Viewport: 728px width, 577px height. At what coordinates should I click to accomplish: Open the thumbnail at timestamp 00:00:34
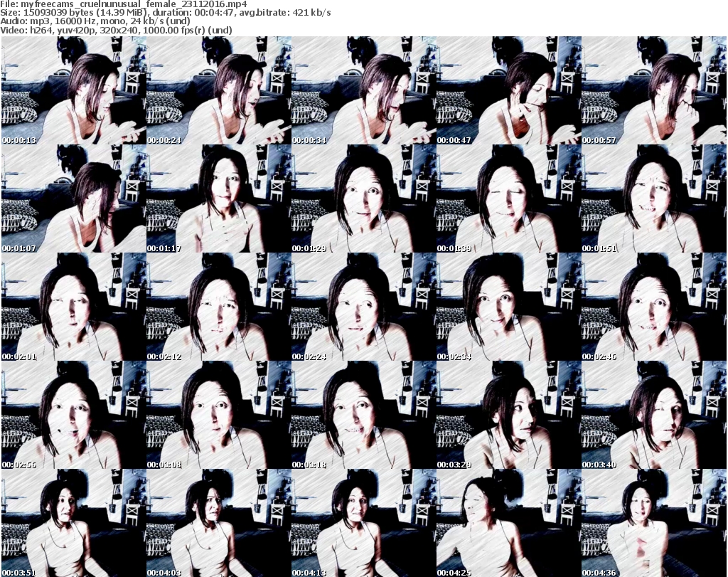click(x=364, y=90)
